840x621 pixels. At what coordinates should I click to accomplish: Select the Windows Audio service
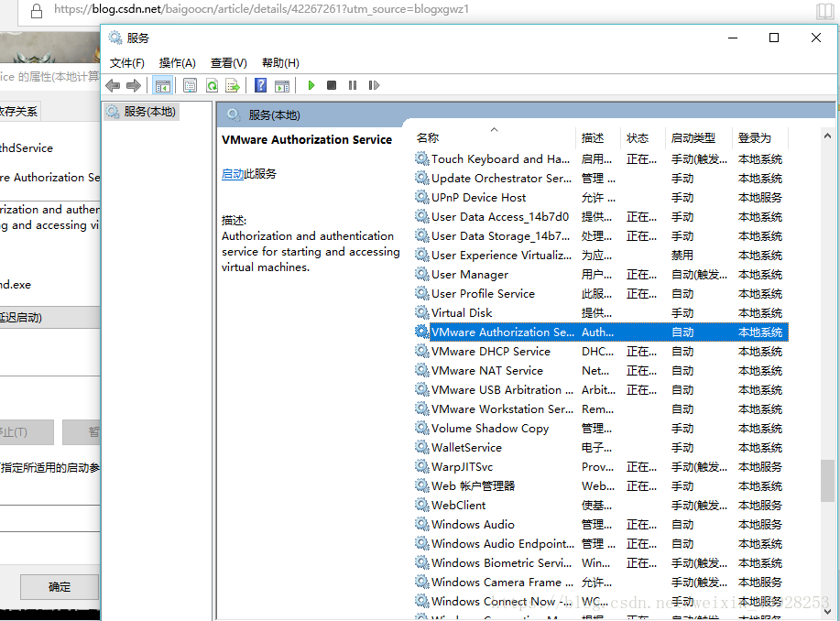click(x=601, y=525)
